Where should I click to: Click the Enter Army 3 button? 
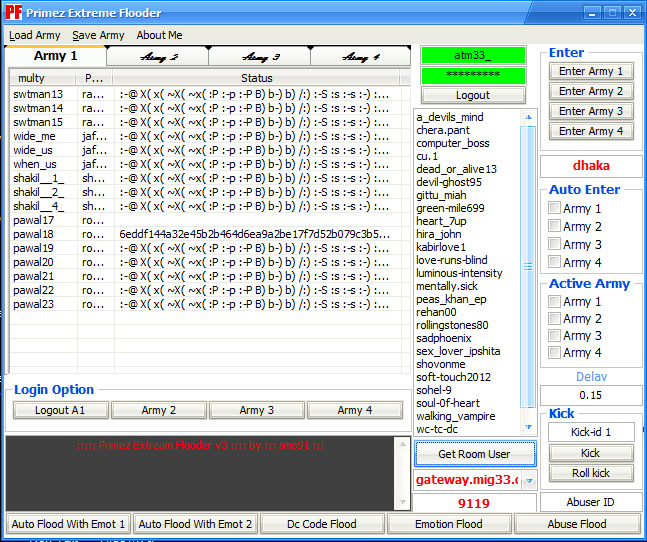(x=591, y=111)
